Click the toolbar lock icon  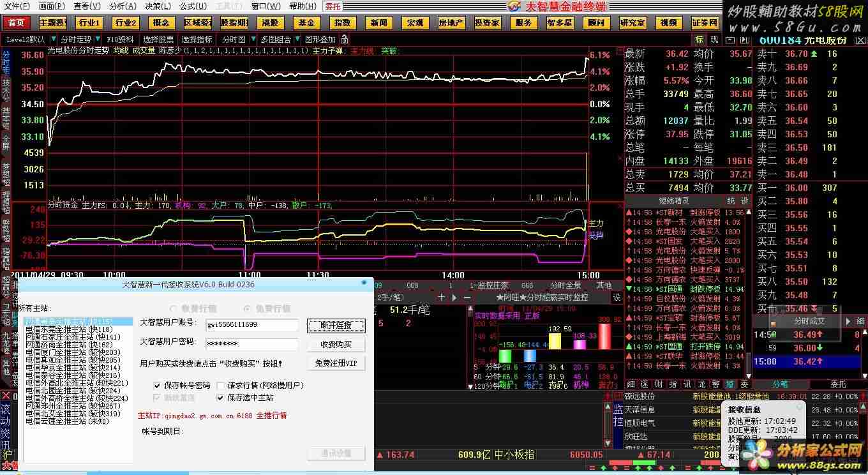tap(345, 40)
